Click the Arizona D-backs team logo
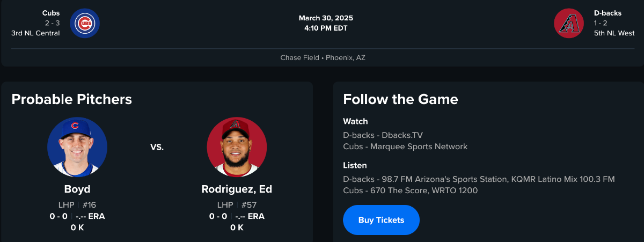644x242 pixels. (x=569, y=24)
